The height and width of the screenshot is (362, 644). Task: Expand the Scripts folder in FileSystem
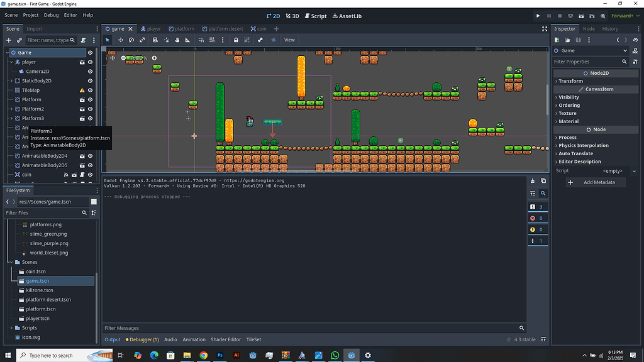click(x=11, y=328)
